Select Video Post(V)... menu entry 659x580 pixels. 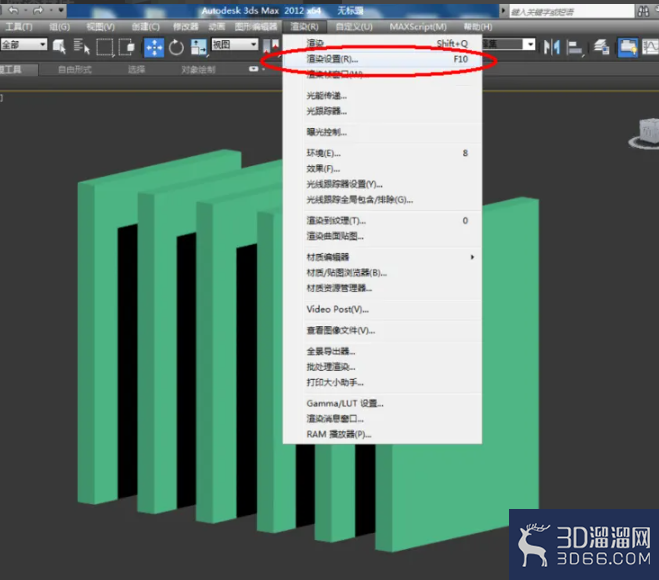(382, 309)
